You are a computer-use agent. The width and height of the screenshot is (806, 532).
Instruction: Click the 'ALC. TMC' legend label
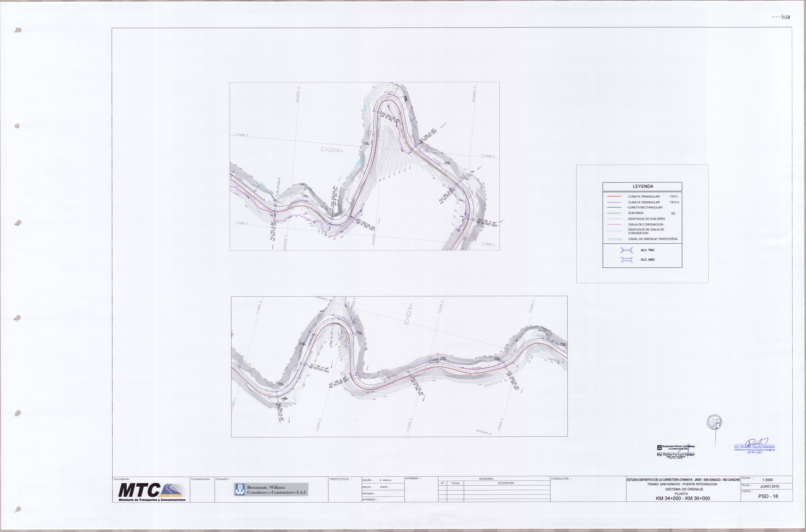pos(648,250)
